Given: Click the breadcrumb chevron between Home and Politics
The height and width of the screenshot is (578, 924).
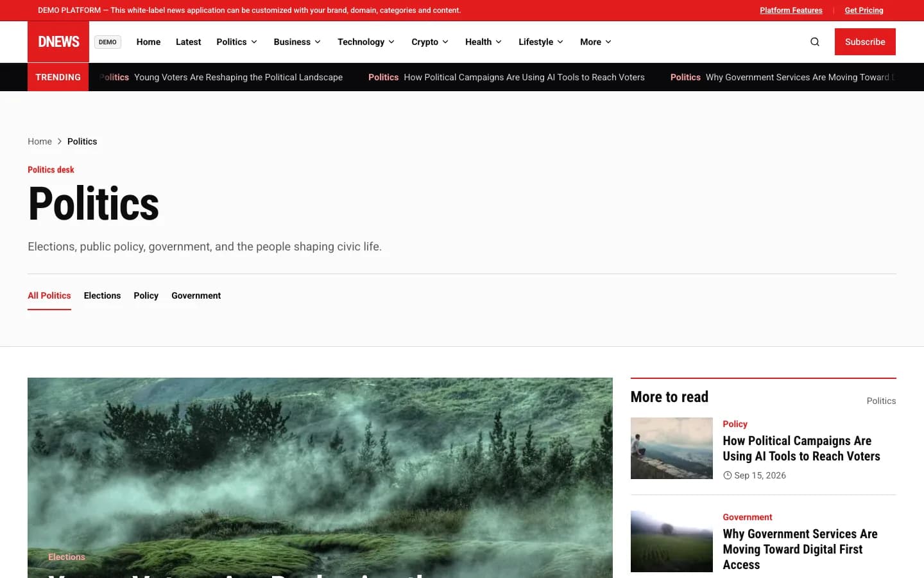Looking at the screenshot, I should tap(60, 141).
